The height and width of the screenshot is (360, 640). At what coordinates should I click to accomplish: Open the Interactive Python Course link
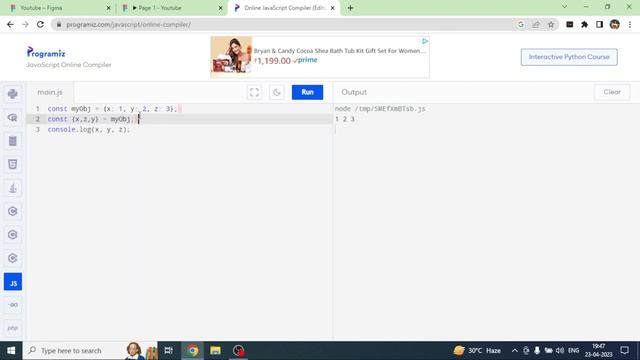click(569, 57)
